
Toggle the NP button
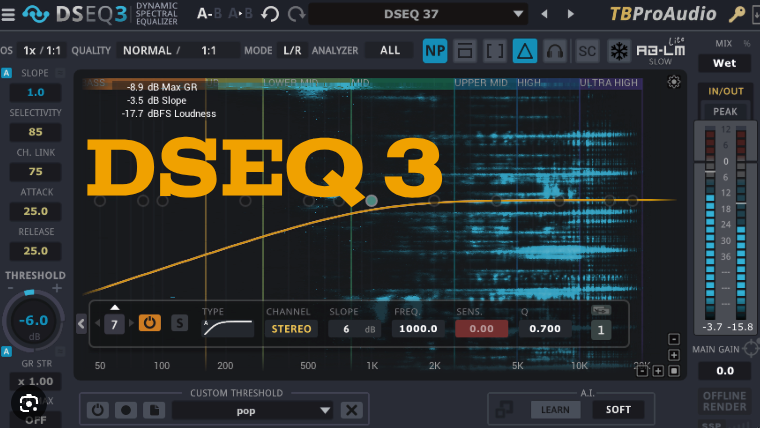(x=435, y=51)
